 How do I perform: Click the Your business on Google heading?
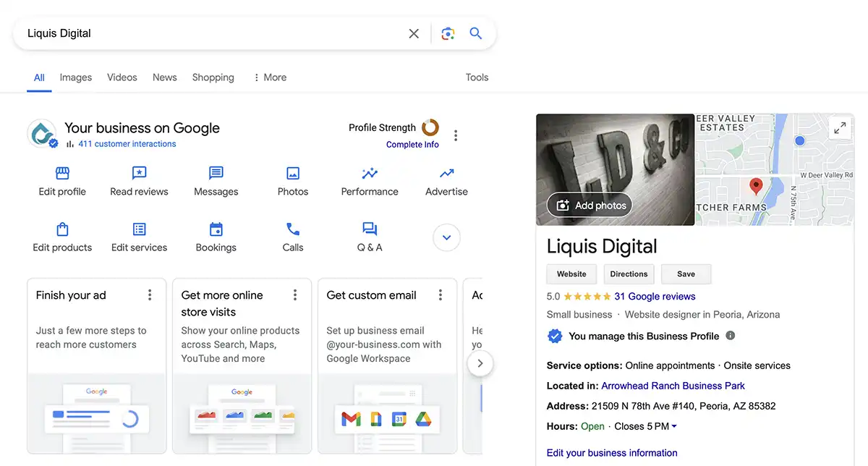142,128
